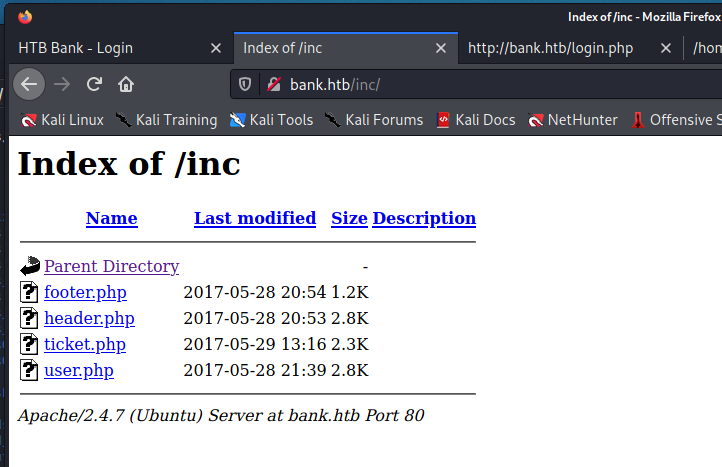722x467 pixels.
Task: Click the insecure connection padlock icon
Action: (x=271, y=84)
